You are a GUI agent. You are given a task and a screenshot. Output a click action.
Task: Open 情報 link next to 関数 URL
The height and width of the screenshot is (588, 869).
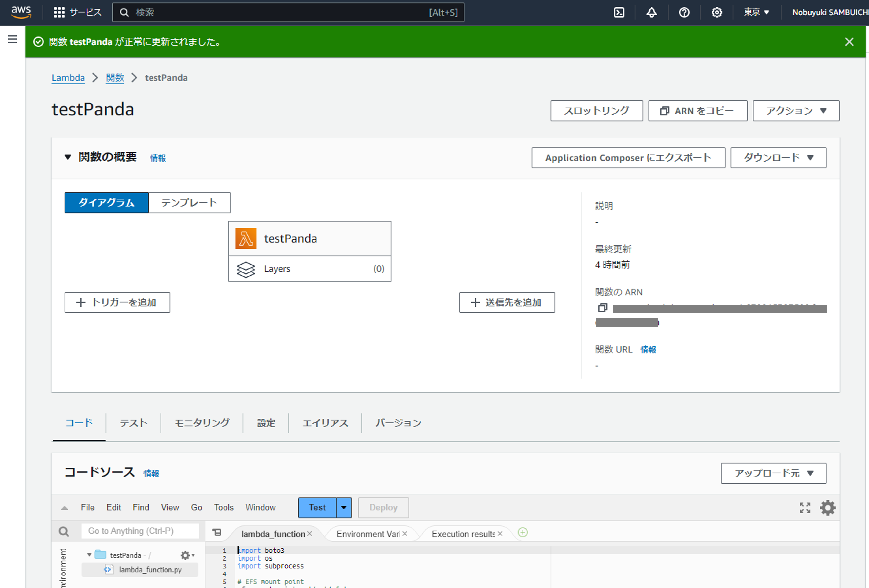[648, 350]
